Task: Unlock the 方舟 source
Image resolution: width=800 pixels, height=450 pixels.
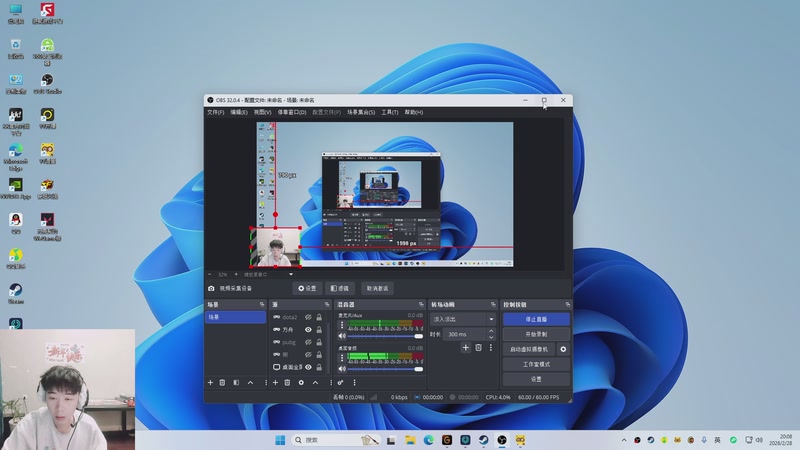Action: [x=319, y=330]
